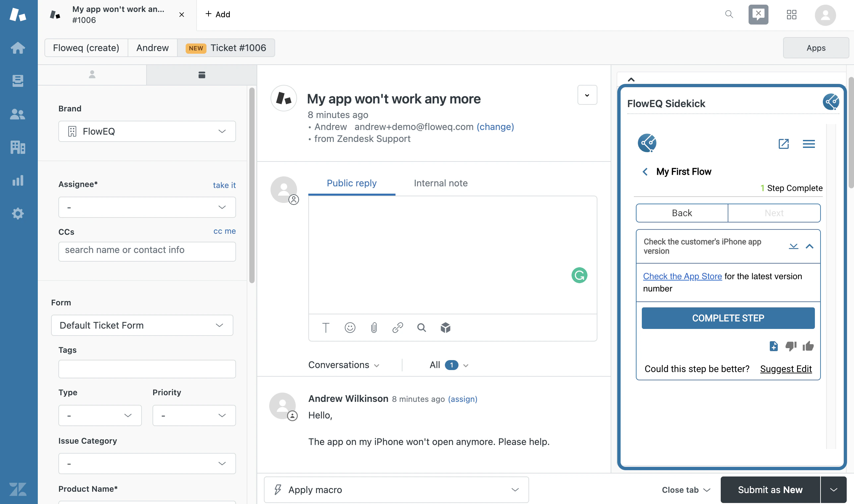Open the Assignee dropdown
Image resolution: width=854 pixels, height=504 pixels.
147,207
